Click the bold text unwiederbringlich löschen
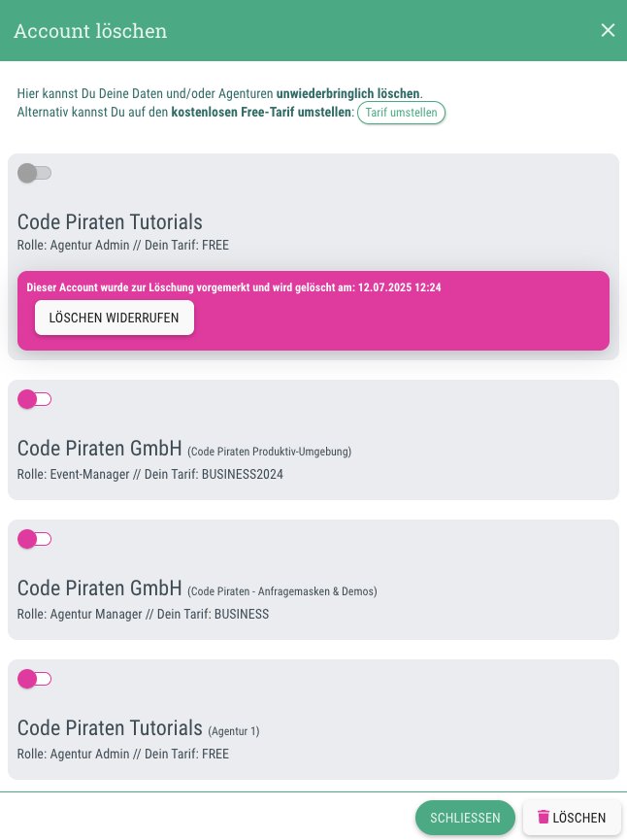Screen dimensions: 627x840 click(x=348, y=94)
